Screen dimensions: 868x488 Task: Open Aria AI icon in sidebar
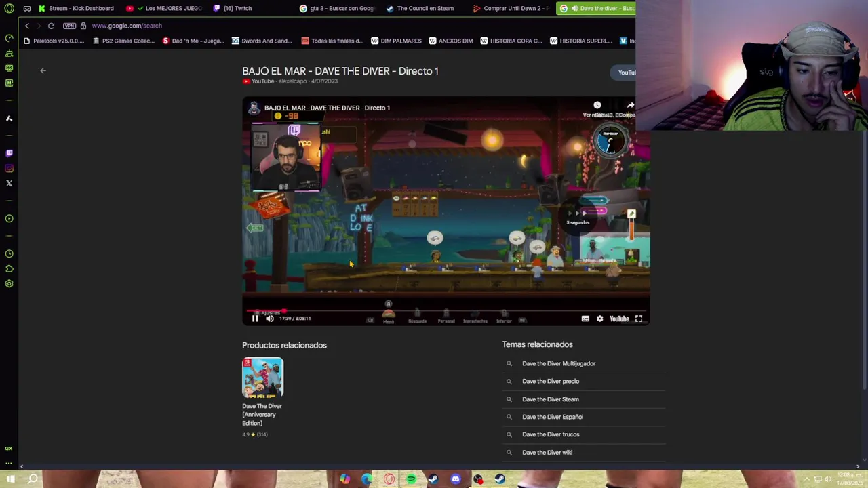(9, 118)
